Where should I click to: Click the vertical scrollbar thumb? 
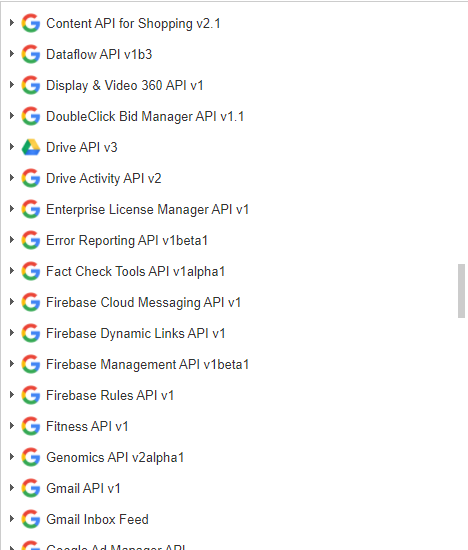tap(461, 291)
